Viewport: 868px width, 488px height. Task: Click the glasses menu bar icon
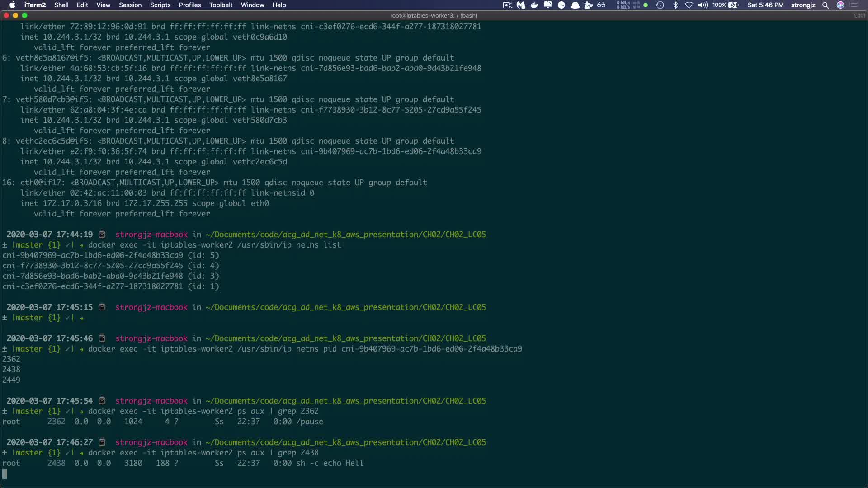click(601, 5)
